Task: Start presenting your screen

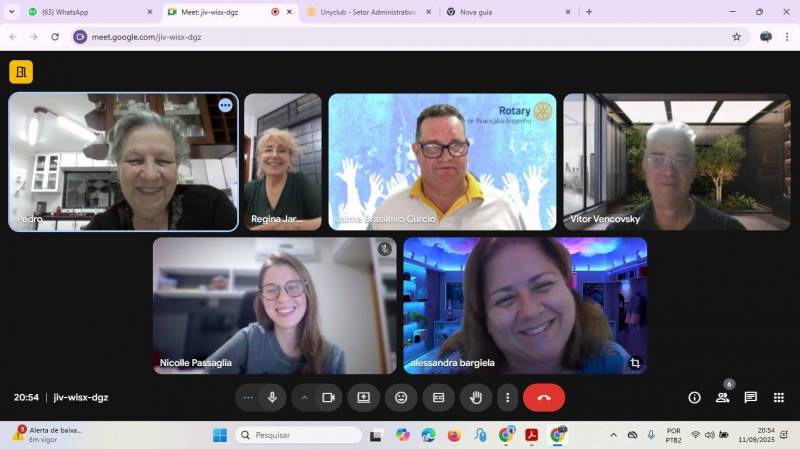Action: pyautogui.click(x=364, y=397)
